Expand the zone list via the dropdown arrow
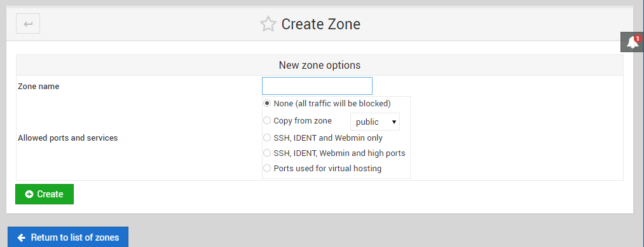The image size is (644, 247). point(394,122)
